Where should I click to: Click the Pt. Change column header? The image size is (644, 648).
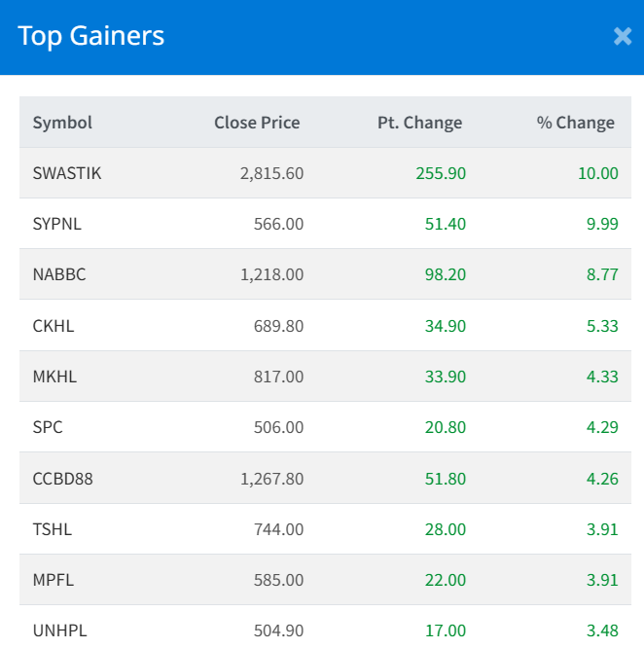pyautogui.click(x=419, y=123)
